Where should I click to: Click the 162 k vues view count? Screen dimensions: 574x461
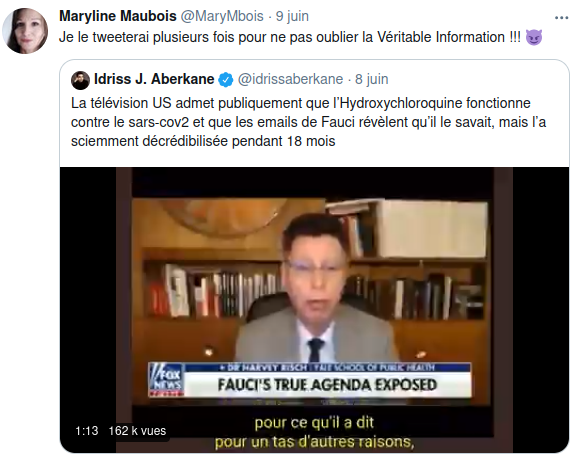pos(137,431)
